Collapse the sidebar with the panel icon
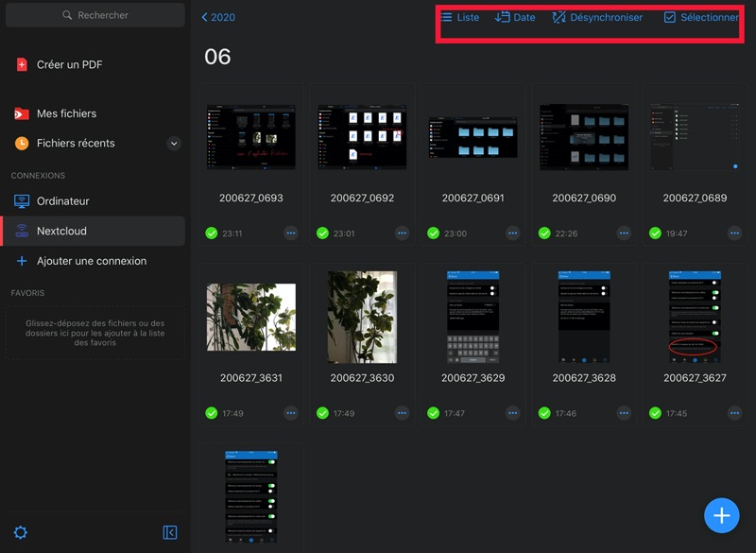 [x=170, y=533]
